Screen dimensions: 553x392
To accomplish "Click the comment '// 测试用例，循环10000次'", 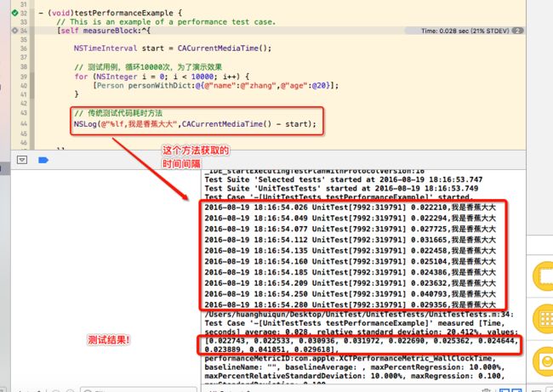I will [148, 67].
